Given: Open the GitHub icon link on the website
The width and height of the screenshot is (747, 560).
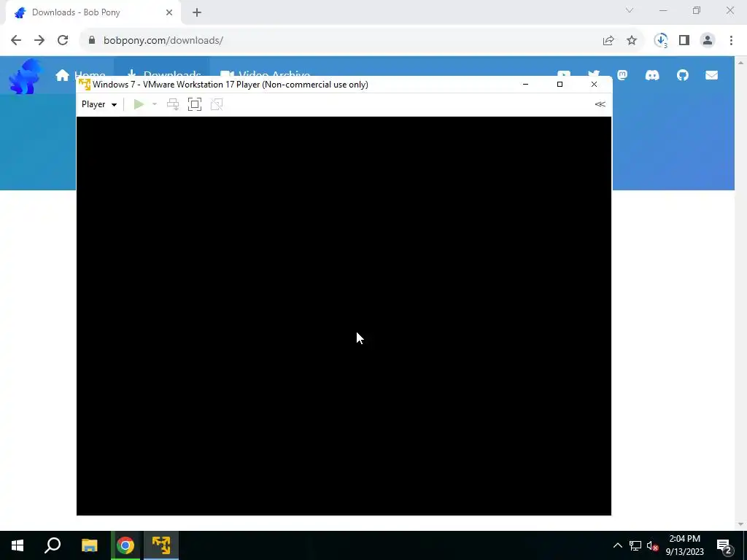Looking at the screenshot, I should [x=682, y=75].
